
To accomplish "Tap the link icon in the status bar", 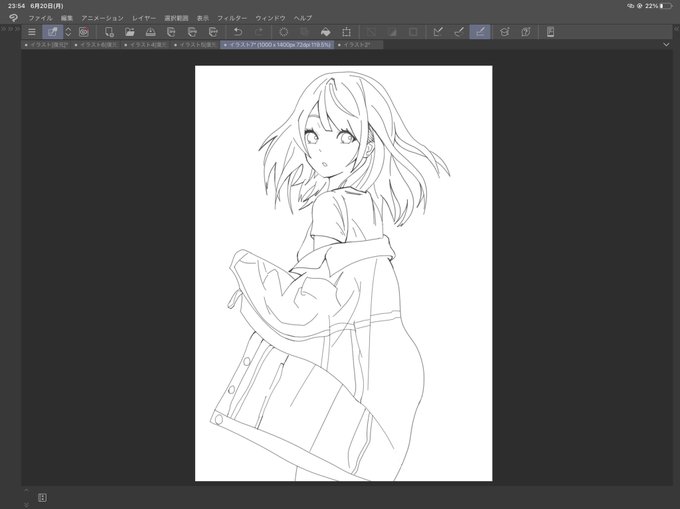I will coord(631,6).
